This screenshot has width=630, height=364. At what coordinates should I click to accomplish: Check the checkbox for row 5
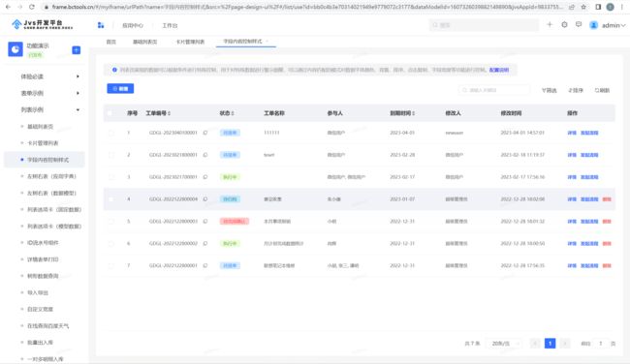coord(110,221)
